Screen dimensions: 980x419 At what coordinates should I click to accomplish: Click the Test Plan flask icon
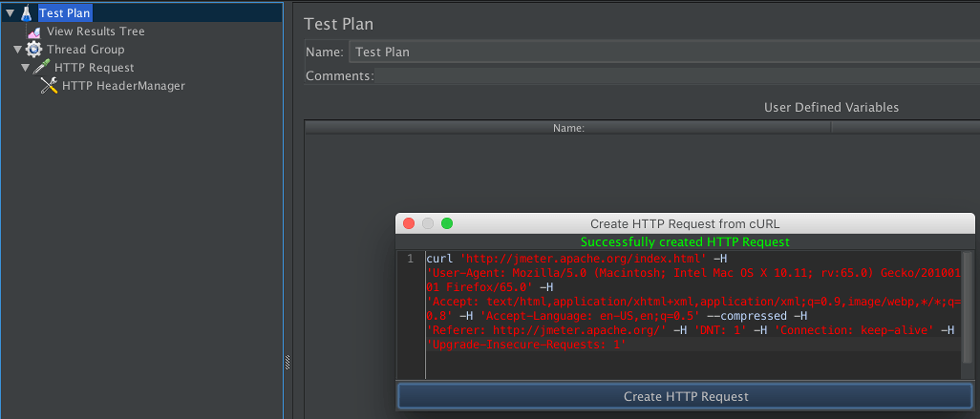point(26,13)
